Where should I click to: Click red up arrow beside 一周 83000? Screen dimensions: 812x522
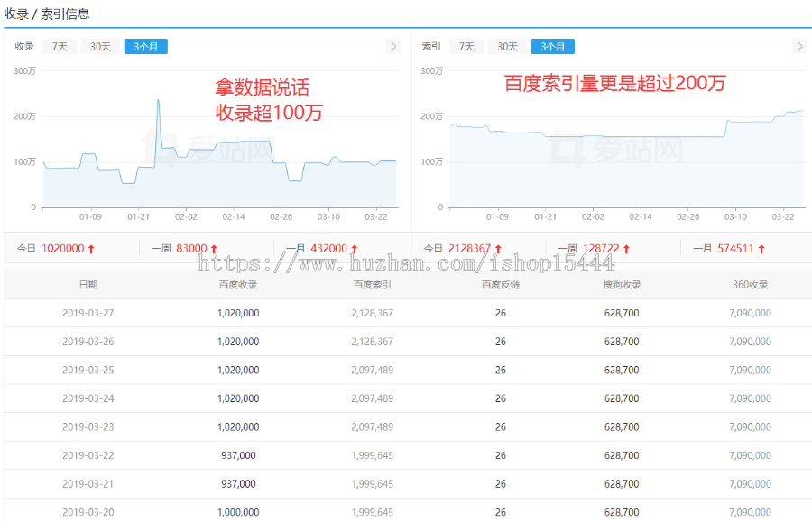point(214,249)
